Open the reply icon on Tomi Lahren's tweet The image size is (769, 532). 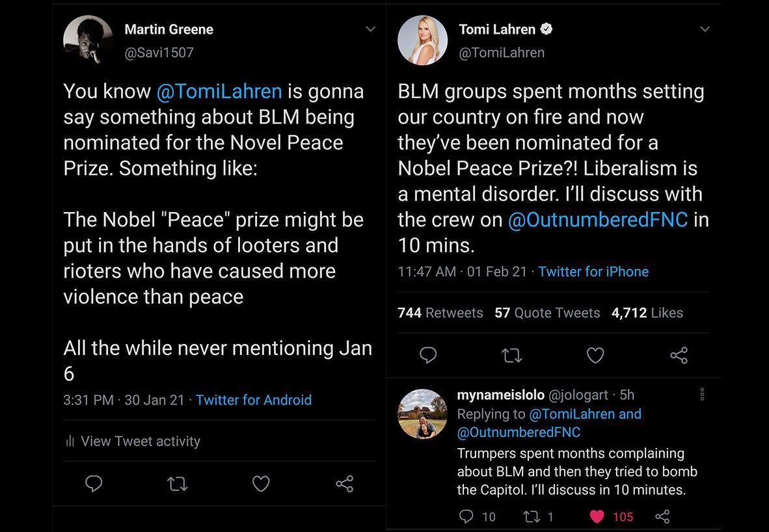428,355
